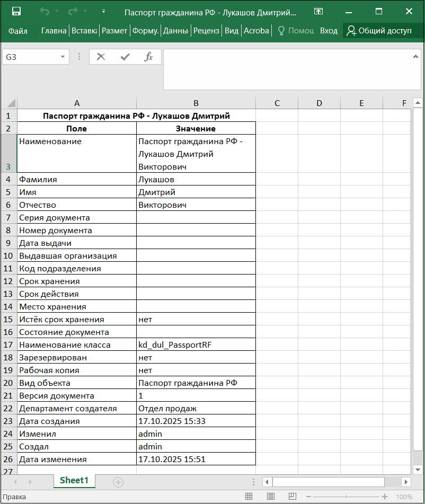The width and height of the screenshot is (425, 504).
Task: Click the Select All corner triangle
Action: click(11, 103)
